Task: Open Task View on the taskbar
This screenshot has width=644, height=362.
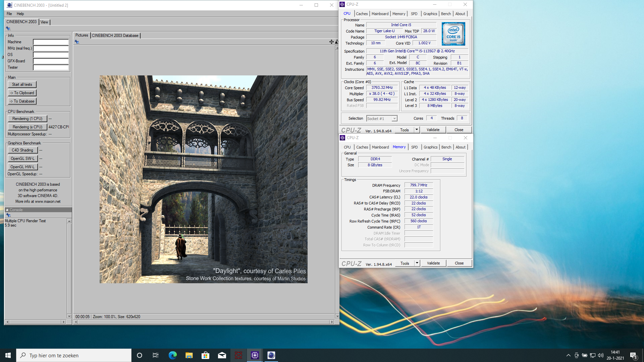Action: pos(156,355)
